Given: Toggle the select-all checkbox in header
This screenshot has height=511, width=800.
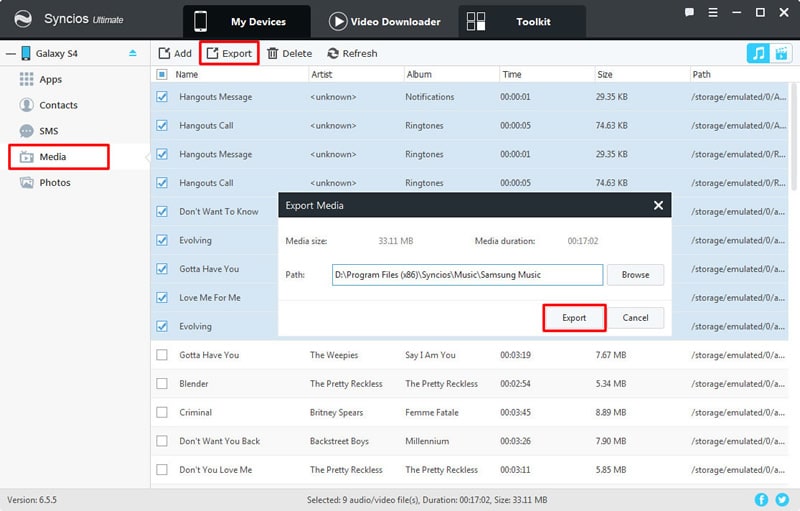Looking at the screenshot, I should (x=162, y=74).
